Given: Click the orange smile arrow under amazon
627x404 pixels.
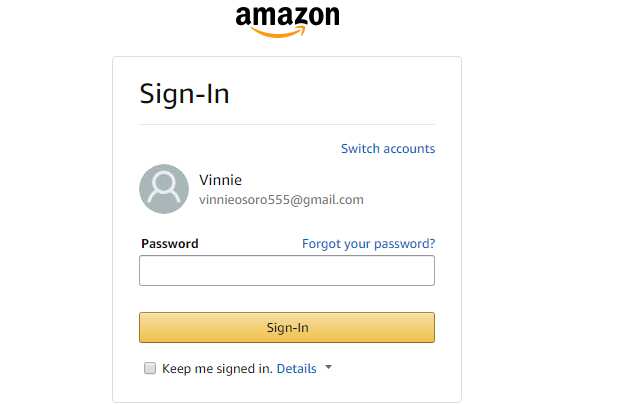Looking at the screenshot, I should click(279, 32).
